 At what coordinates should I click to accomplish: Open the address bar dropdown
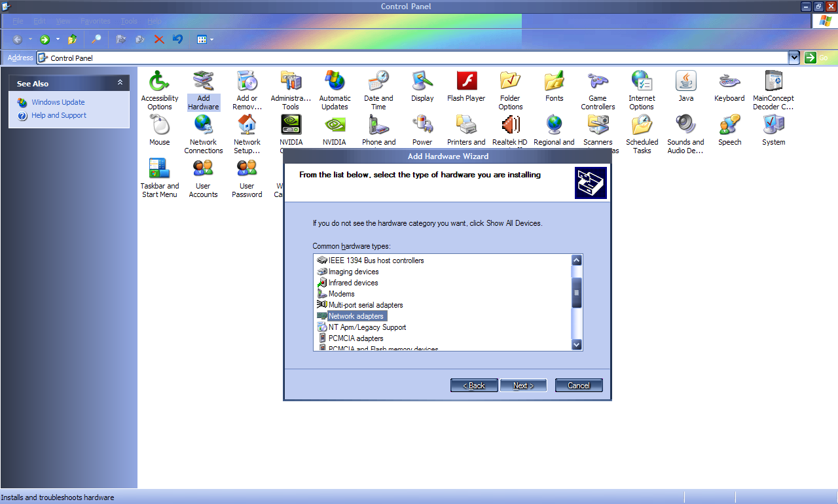(793, 57)
